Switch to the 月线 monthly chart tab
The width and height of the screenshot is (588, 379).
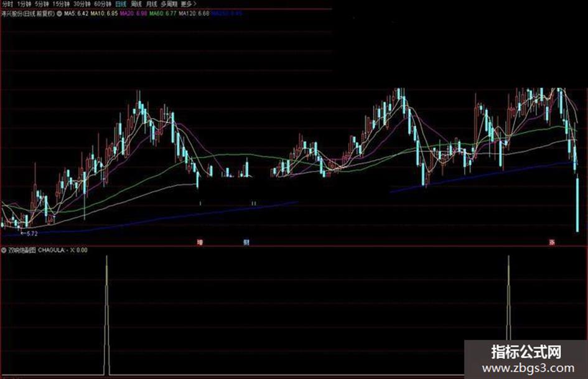tap(151, 4)
